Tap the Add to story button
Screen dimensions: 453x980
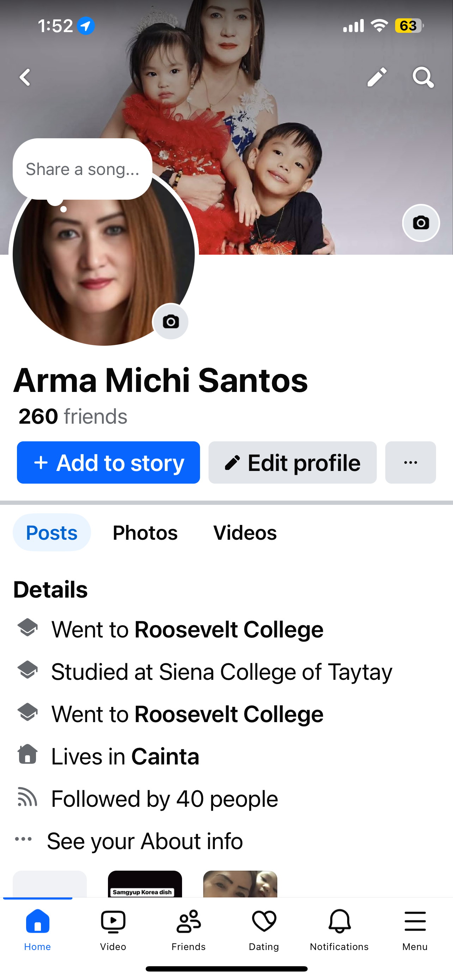click(x=108, y=462)
